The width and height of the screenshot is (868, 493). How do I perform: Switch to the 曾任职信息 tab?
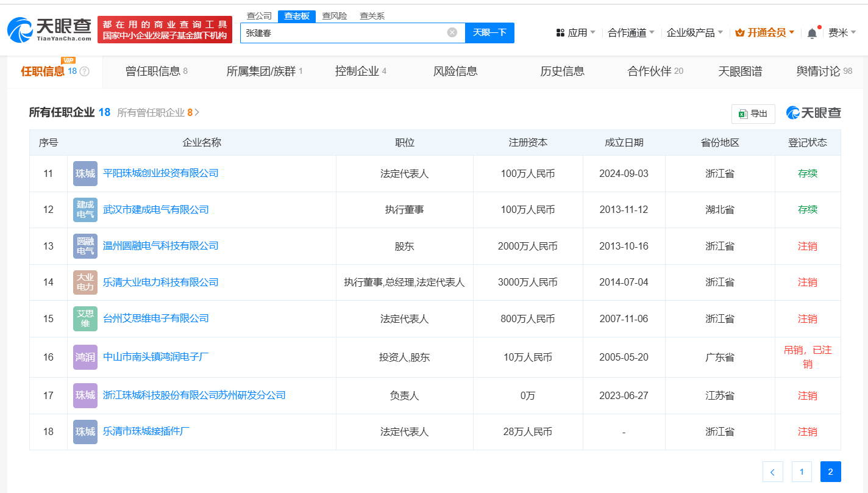click(x=156, y=71)
